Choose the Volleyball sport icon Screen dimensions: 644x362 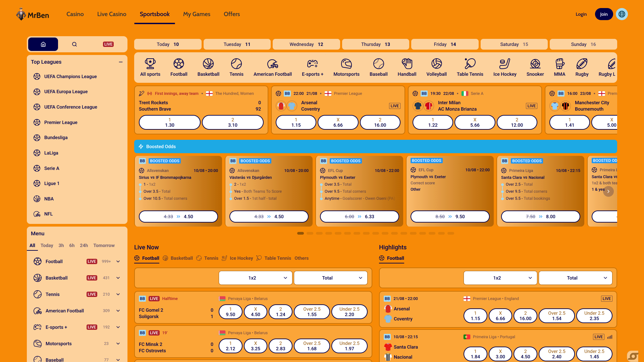click(436, 64)
